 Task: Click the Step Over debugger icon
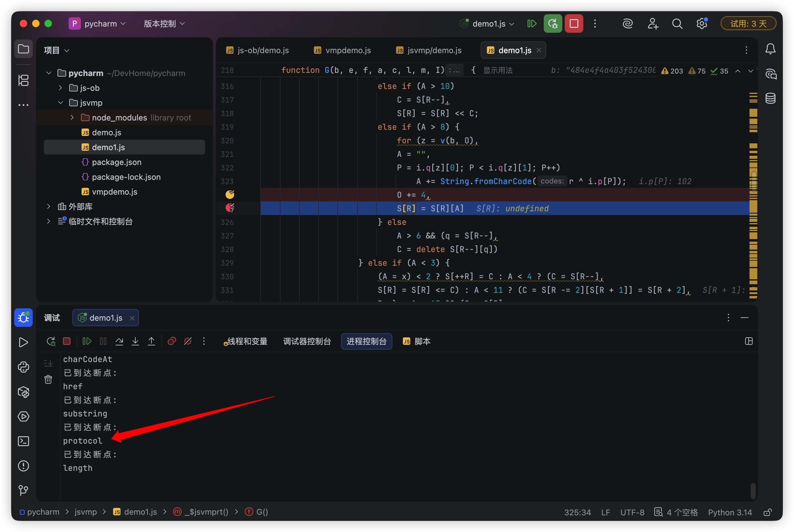click(119, 341)
